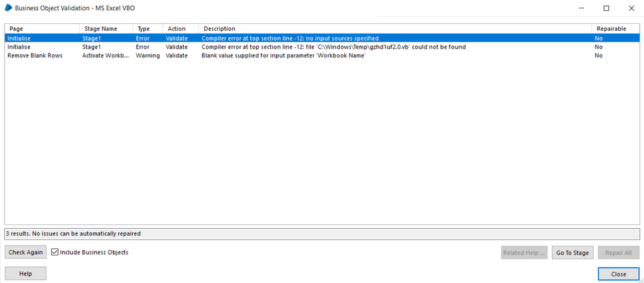Image resolution: width=644 pixels, height=283 pixels.
Task: Select the Blank value 'Workbook Name' warning row
Action: coord(322,55)
